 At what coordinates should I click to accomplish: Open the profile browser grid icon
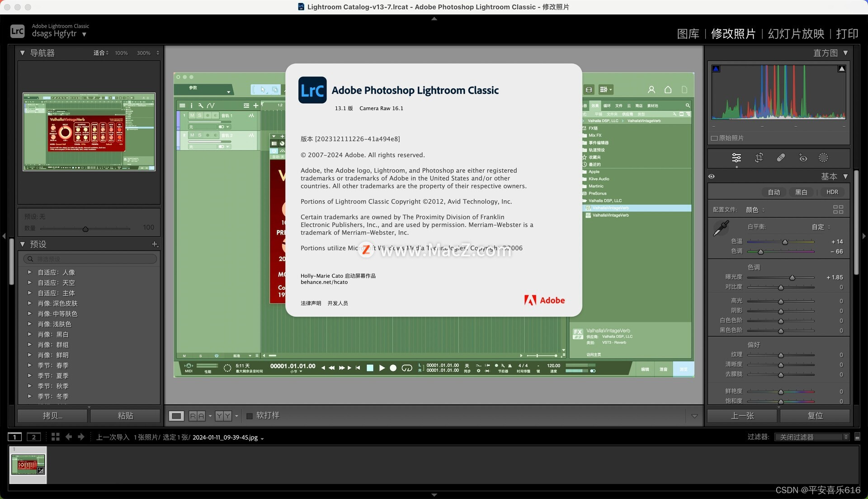[838, 209]
